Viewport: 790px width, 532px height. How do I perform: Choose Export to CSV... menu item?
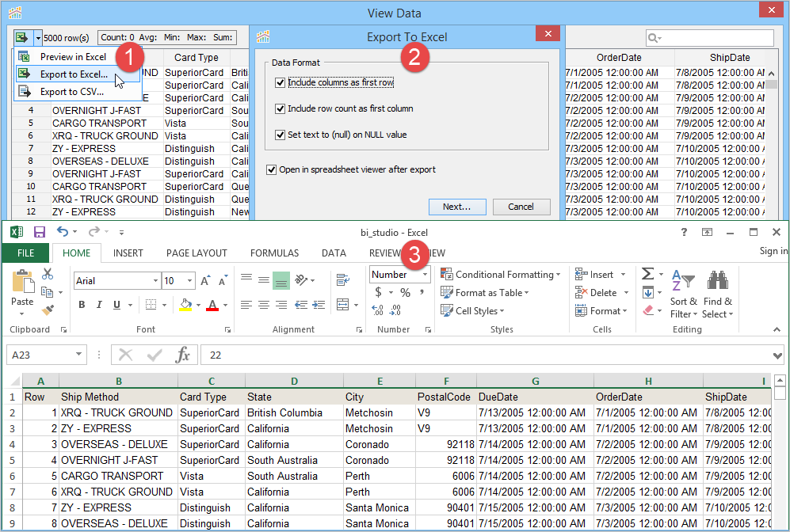coord(72,92)
